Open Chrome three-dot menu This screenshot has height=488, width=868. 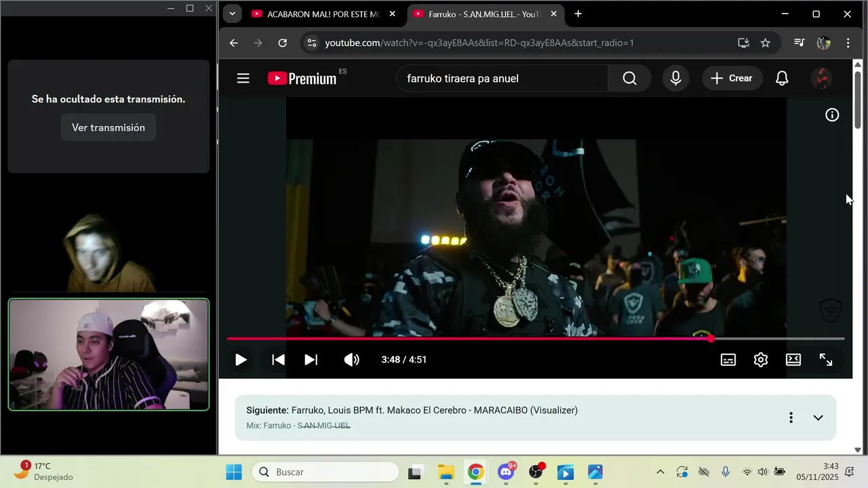[848, 43]
